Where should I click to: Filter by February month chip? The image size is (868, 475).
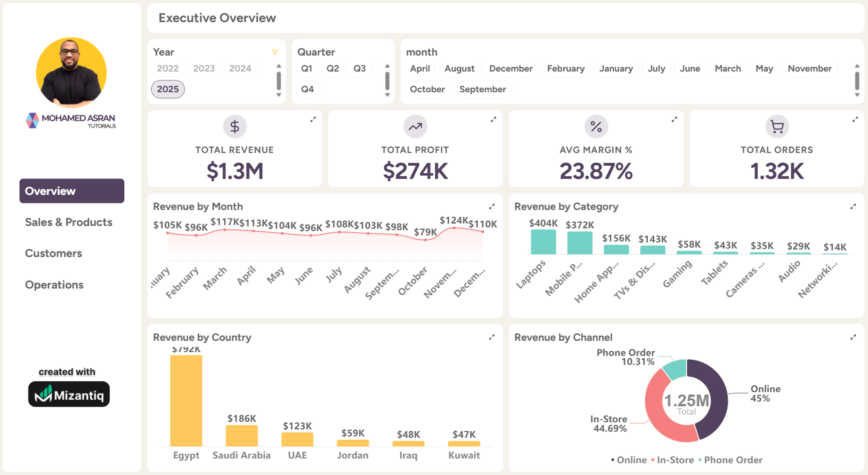tap(566, 68)
